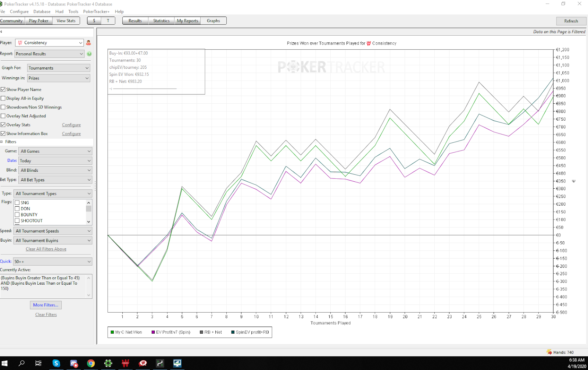Screen dimensions: 588x370
Task: Open PokerTracker green chip taskbar icon
Action: [108, 363]
